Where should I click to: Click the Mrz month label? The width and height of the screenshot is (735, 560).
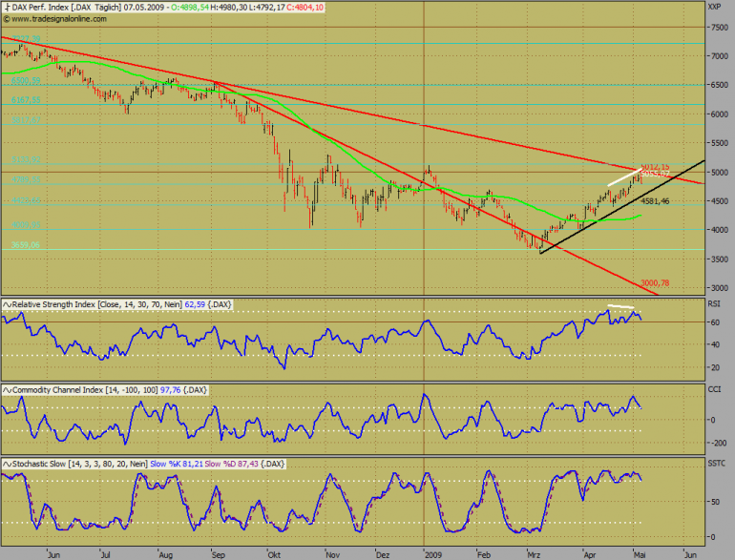534,555
